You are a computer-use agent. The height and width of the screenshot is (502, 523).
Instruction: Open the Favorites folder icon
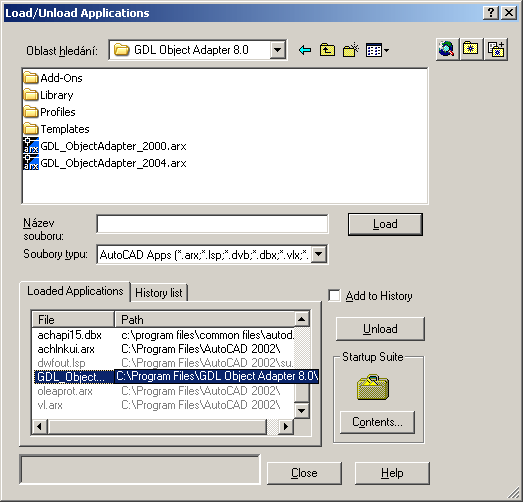point(471,49)
